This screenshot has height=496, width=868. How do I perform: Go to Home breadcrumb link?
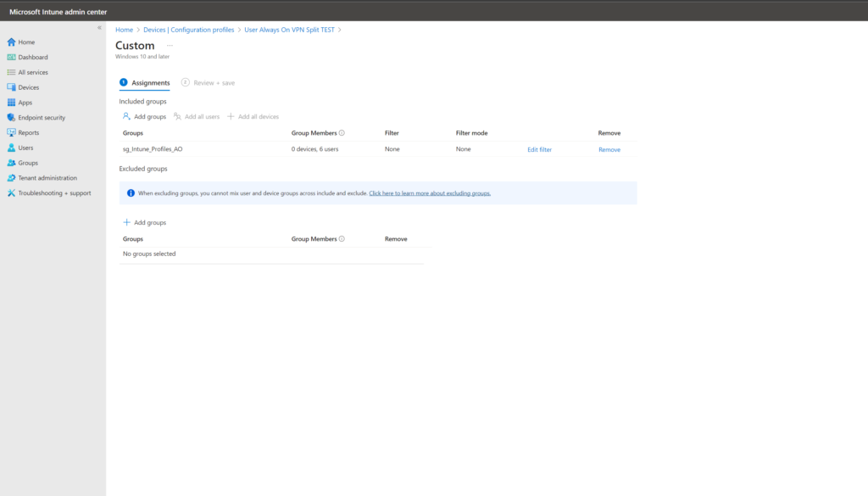click(124, 30)
